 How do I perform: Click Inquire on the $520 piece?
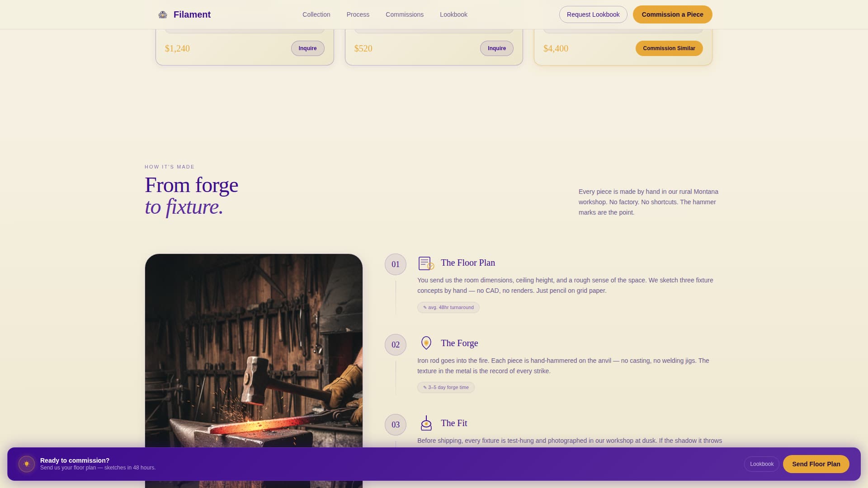pos(496,48)
